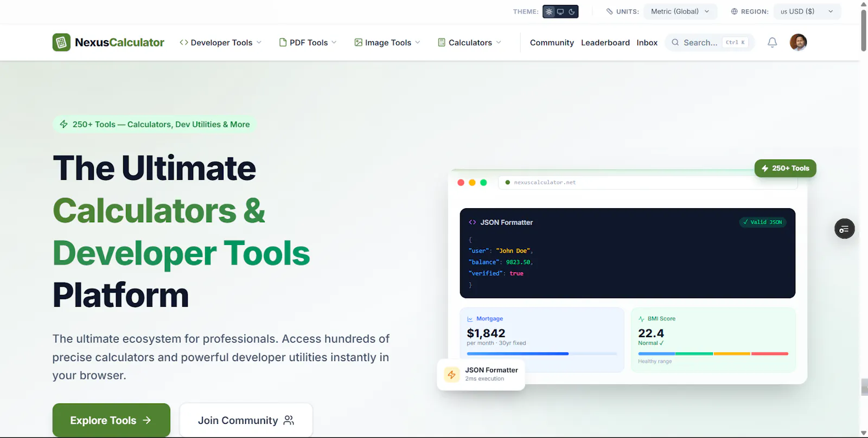
Task: Click the nexuscalculator.net address bar in mockup
Action: pyautogui.click(x=648, y=183)
